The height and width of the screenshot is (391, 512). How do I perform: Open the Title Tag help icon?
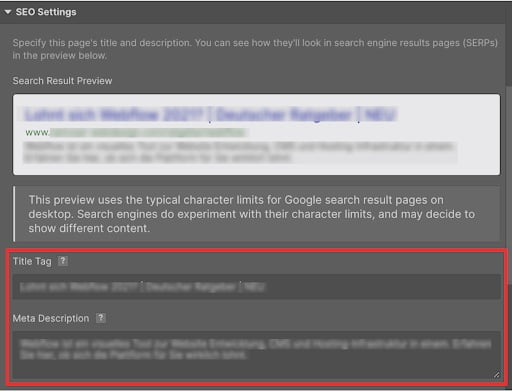[x=63, y=261]
